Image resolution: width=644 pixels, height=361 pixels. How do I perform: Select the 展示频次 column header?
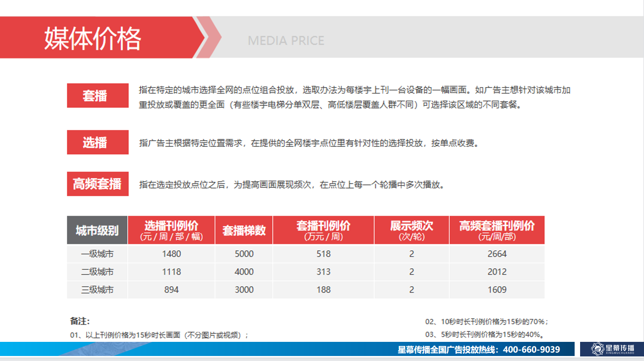(x=412, y=230)
